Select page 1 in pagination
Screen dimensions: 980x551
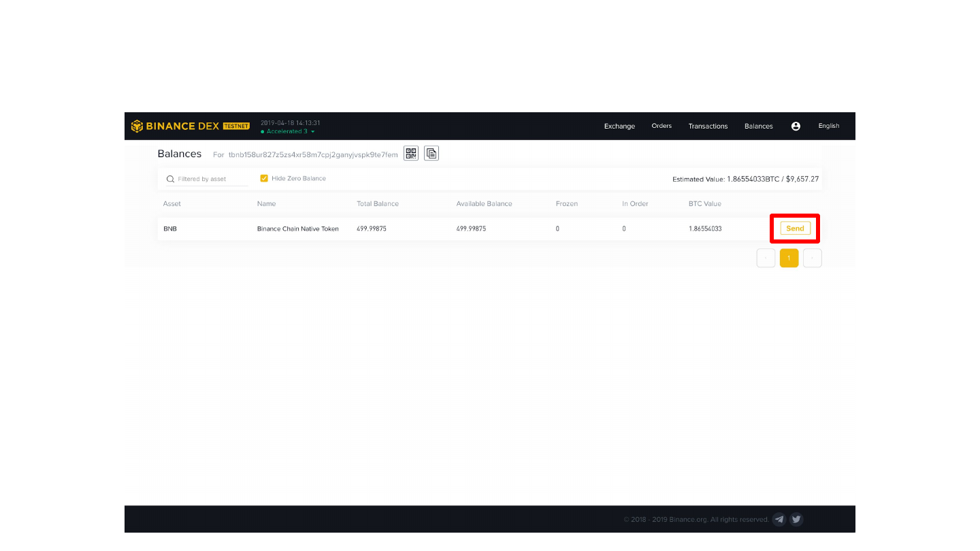tap(789, 258)
